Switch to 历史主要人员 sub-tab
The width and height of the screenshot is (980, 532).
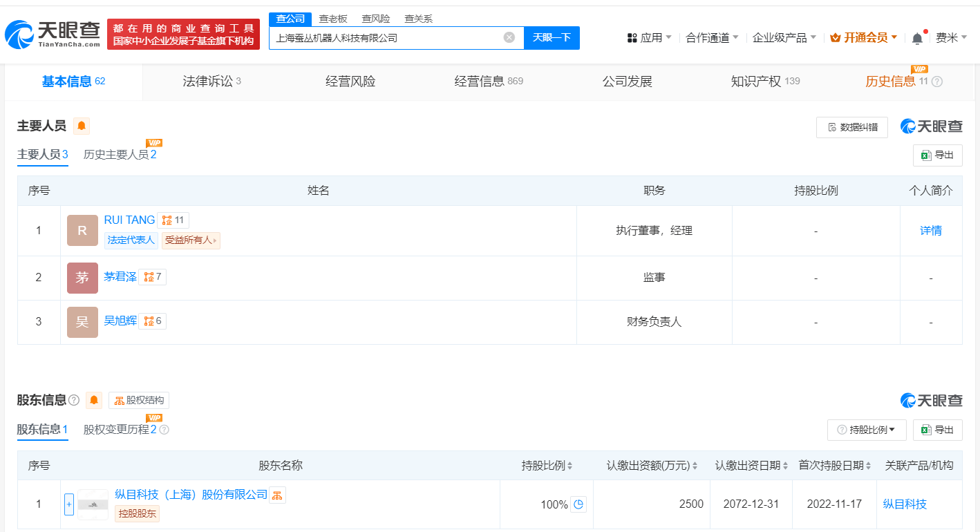pyautogui.click(x=120, y=155)
